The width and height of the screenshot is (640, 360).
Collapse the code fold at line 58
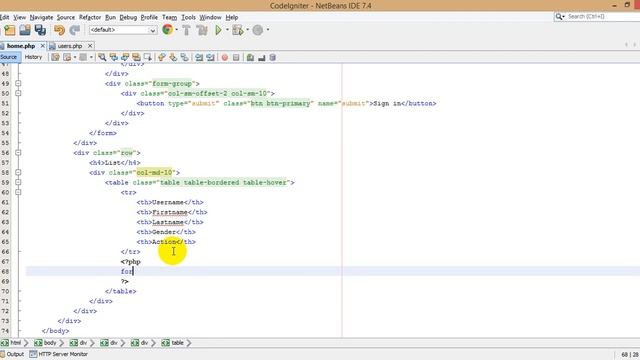coord(18,173)
